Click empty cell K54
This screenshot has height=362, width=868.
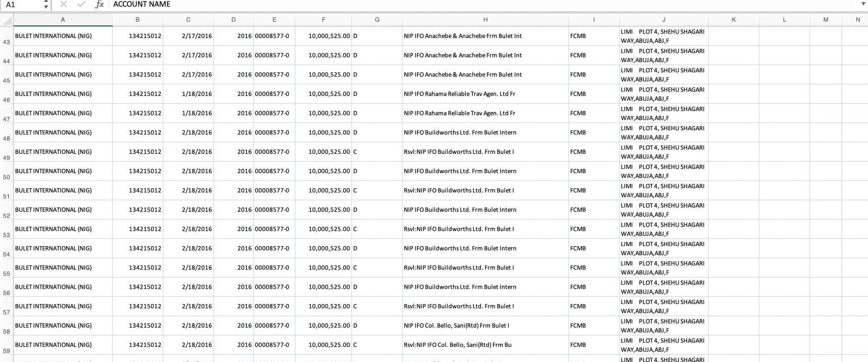click(x=734, y=248)
